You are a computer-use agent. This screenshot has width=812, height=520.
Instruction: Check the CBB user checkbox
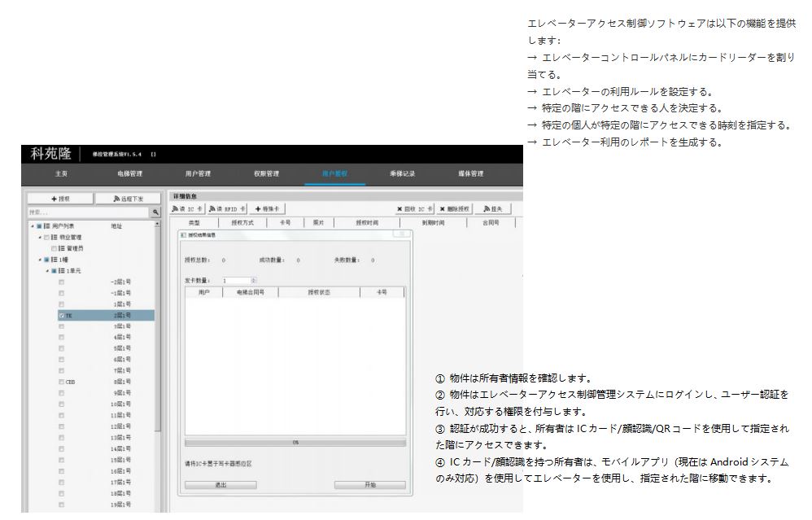(62, 380)
